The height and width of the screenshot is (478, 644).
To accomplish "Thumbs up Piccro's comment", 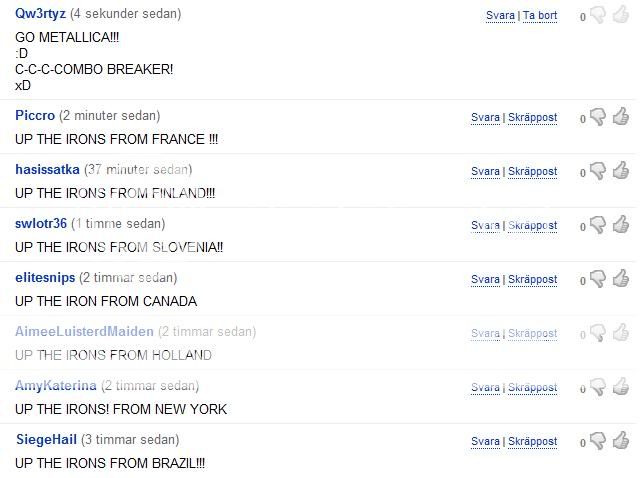I will [621, 116].
